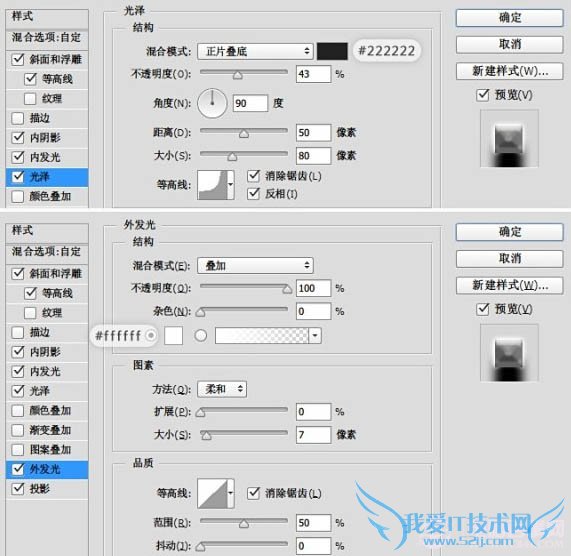
Task: Select 等高线 item in bottom styles list
Action: [47, 293]
